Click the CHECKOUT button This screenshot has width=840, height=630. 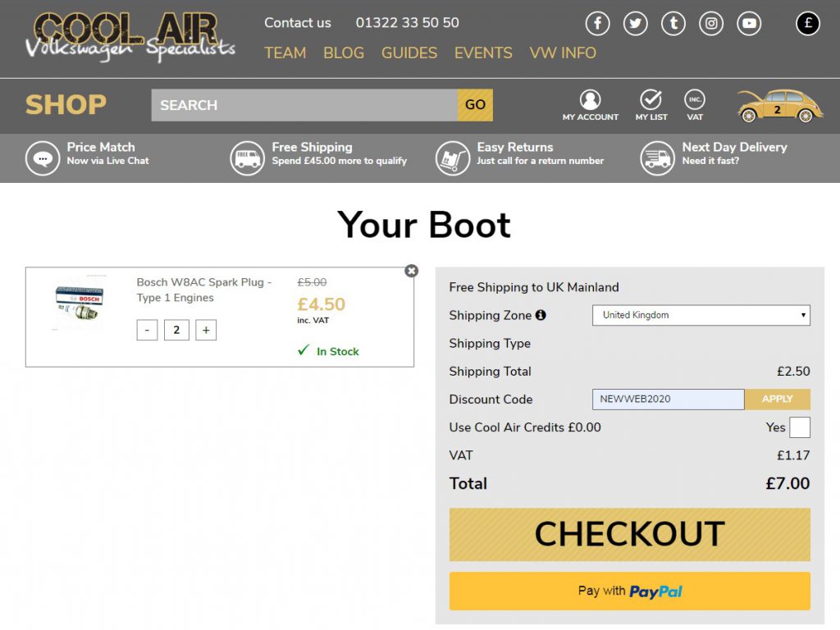629,535
